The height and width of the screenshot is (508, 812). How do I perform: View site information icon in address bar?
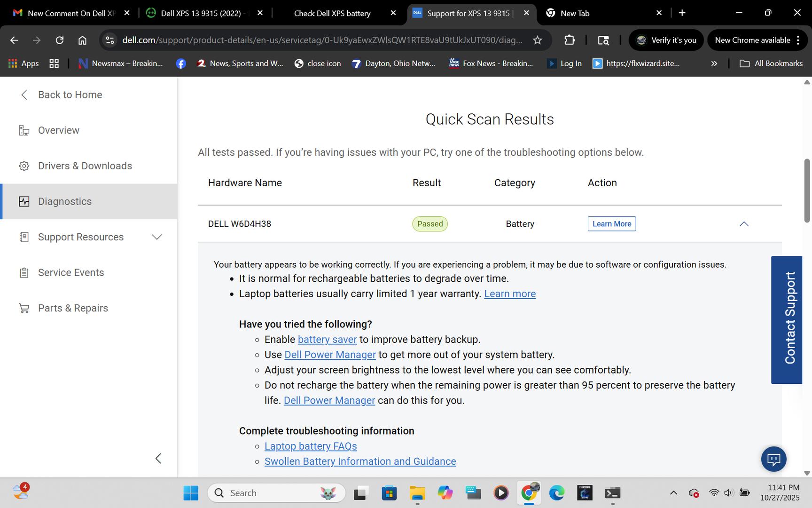click(x=110, y=40)
